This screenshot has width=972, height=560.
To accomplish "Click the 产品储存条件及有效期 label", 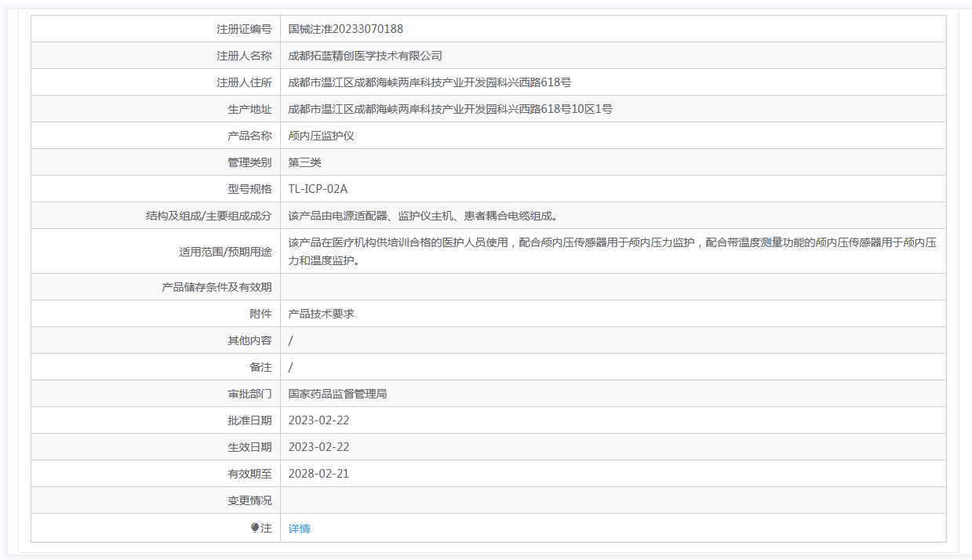I will click(217, 287).
